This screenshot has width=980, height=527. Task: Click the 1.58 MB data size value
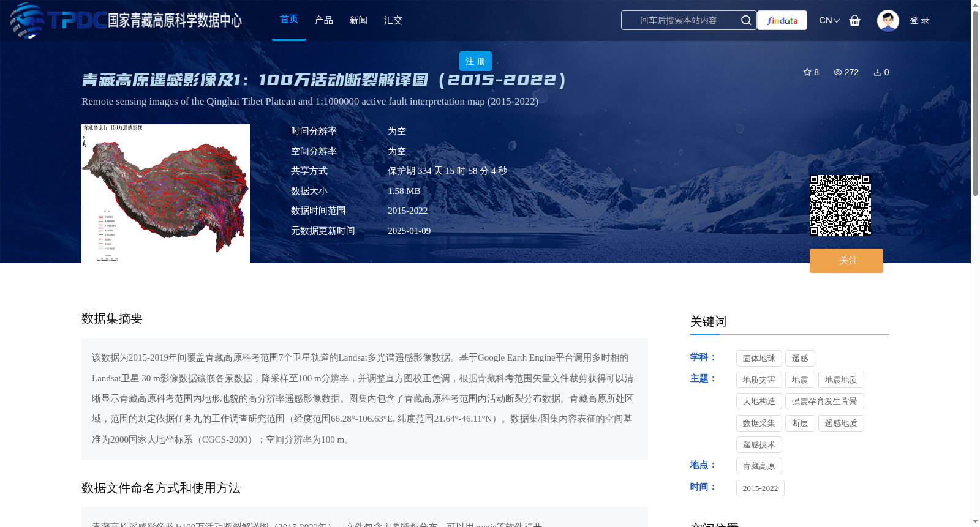(404, 191)
